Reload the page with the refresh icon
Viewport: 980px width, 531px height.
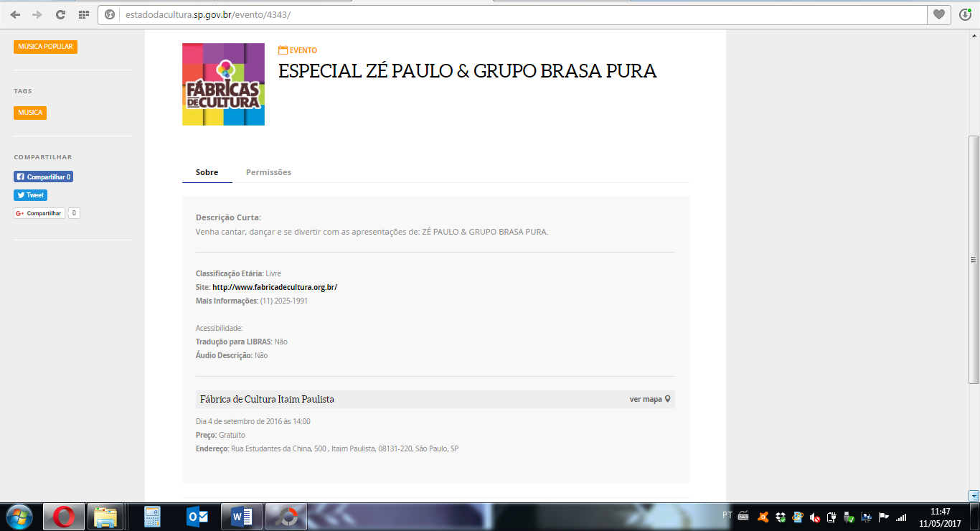click(60, 14)
